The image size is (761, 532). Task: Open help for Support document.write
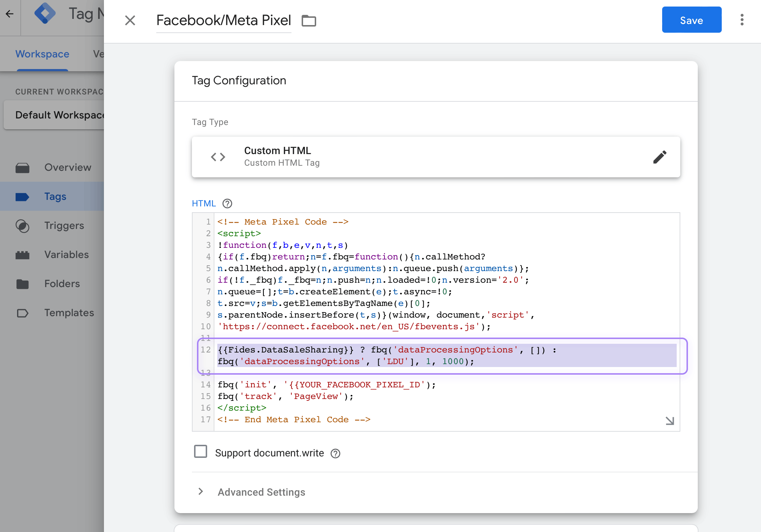335,454
